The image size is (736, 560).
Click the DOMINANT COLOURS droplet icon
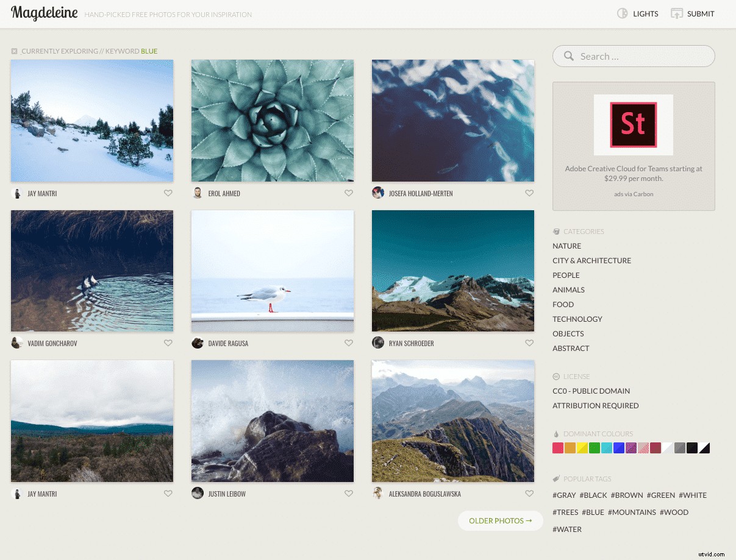pos(556,433)
